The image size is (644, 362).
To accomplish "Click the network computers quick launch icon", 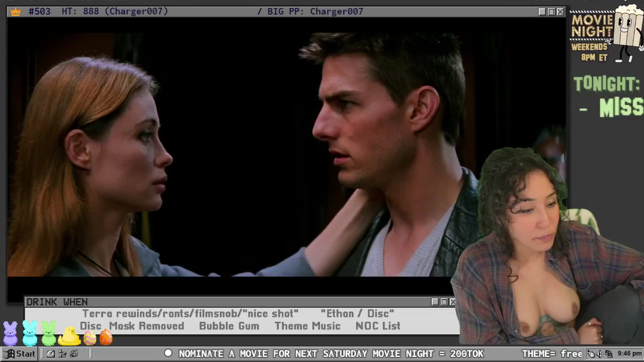I will point(62,354).
